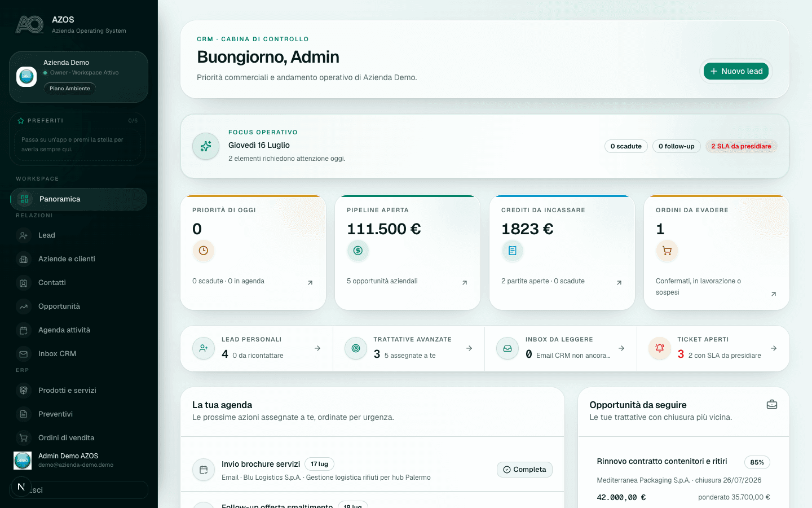Viewport: 812px width, 508px height.
Task: Click the Panoramica grid icon
Action: [24, 199]
